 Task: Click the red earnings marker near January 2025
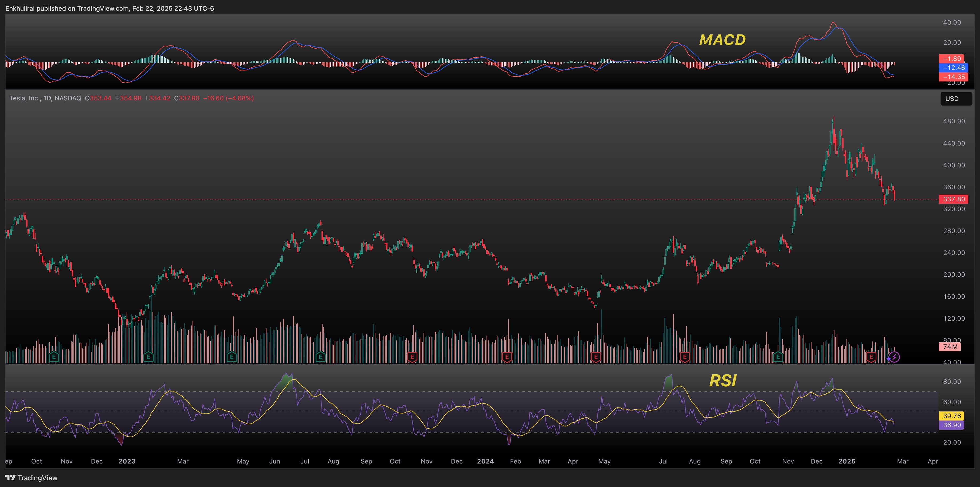871,357
